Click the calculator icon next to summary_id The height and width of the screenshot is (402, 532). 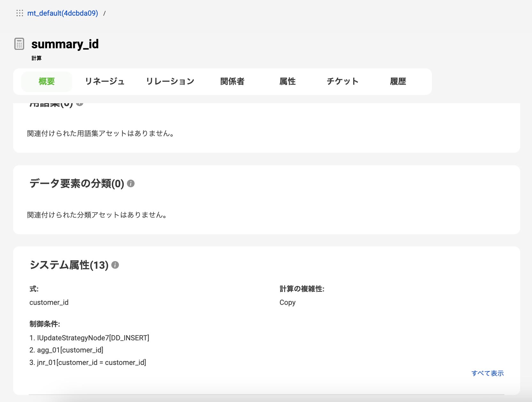pyautogui.click(x=19, y=44)
